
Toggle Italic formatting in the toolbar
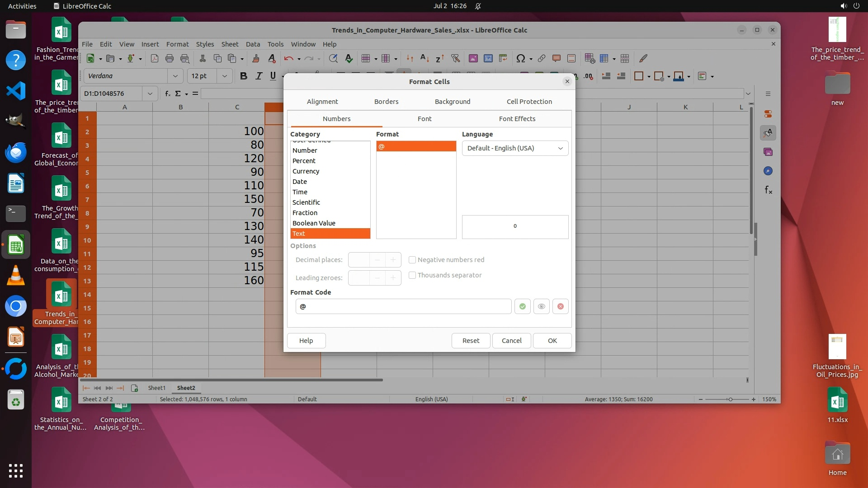click(x=258, y=76)
